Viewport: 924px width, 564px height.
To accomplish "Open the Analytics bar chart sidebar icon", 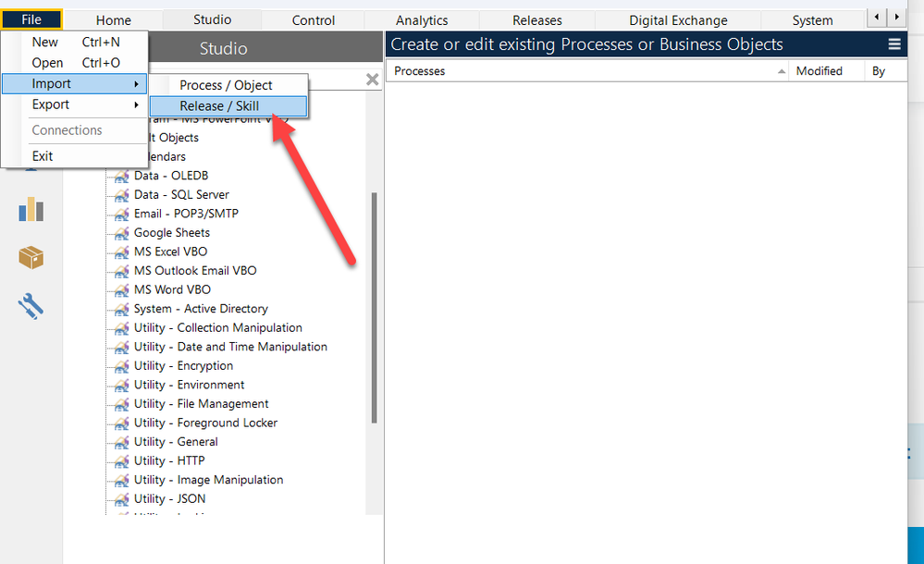I will (31, 210).
